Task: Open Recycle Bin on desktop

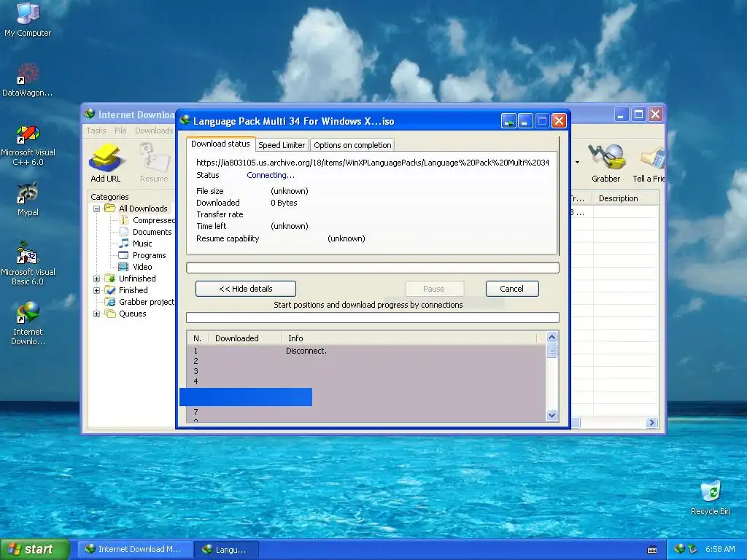Action: pos(711,498)
